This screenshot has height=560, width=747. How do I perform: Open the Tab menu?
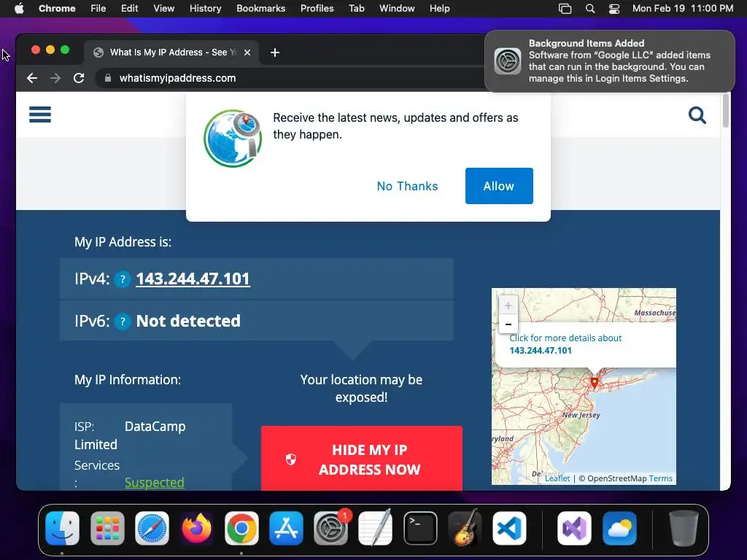(x=356, y=9)
